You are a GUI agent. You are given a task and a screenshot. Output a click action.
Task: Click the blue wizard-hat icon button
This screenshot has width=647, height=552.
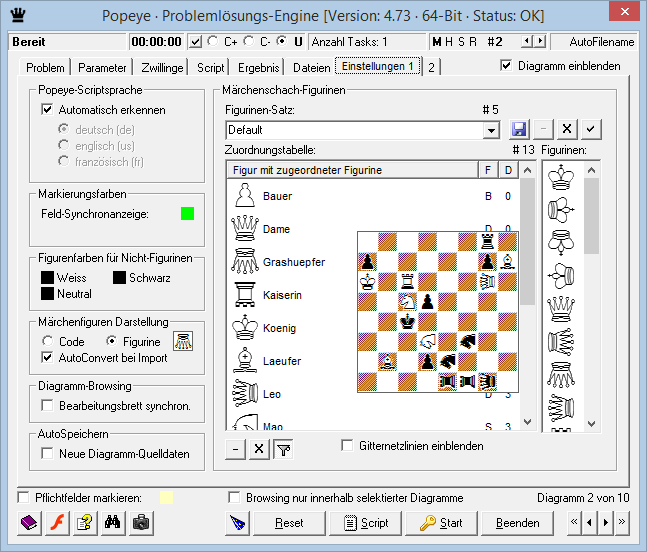(238, 523)
